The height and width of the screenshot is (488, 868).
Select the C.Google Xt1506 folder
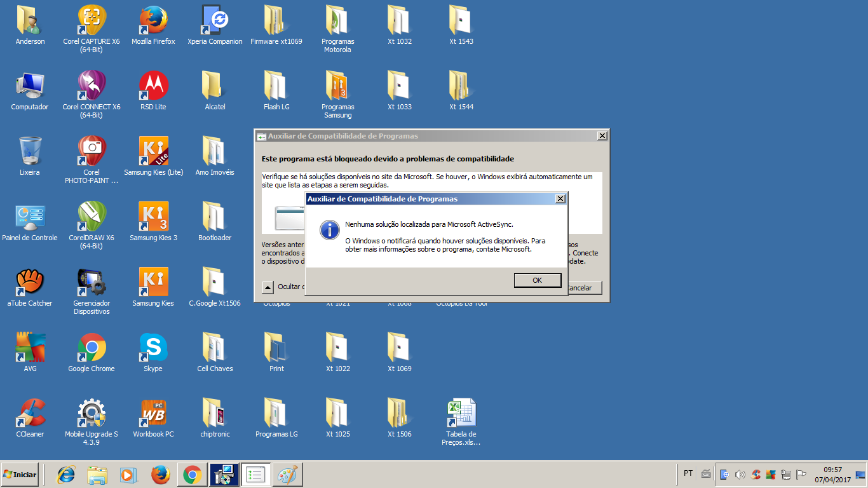coord(215,287)
